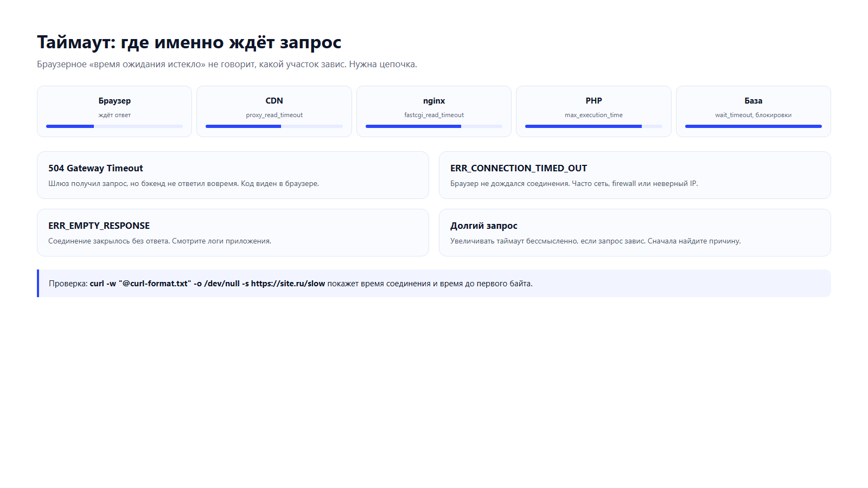Open the 'ERR_CONNECTION_TIMED_OUT' card title
The height and width of the screenshot is (488, 868).
pyautogui.click(x=519, y=168)
